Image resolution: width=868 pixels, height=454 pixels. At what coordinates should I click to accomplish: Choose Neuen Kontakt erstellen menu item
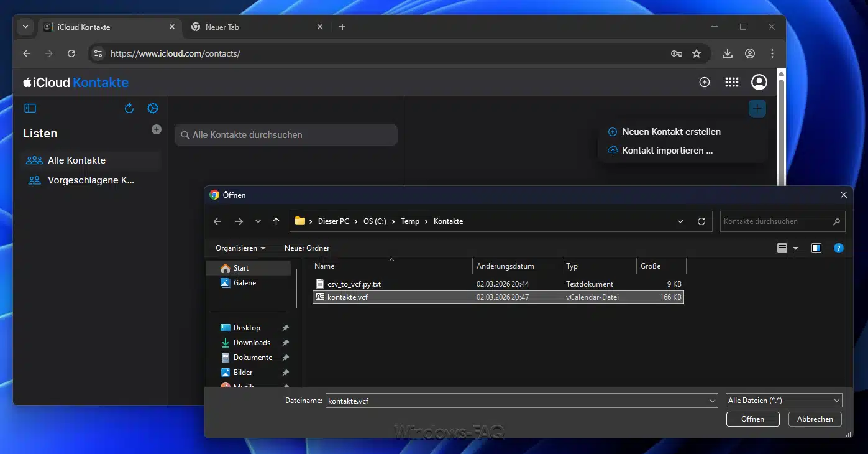[x=671, y=132]
